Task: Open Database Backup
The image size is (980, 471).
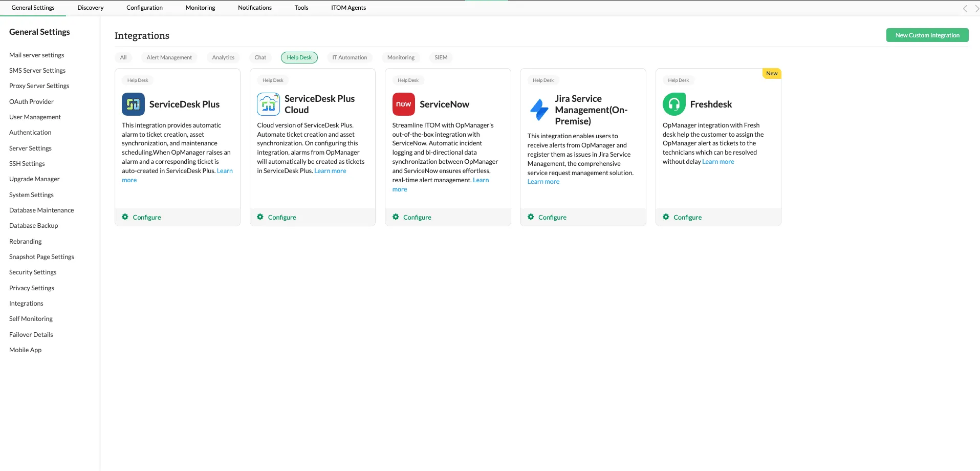Action: click(34, 226)
